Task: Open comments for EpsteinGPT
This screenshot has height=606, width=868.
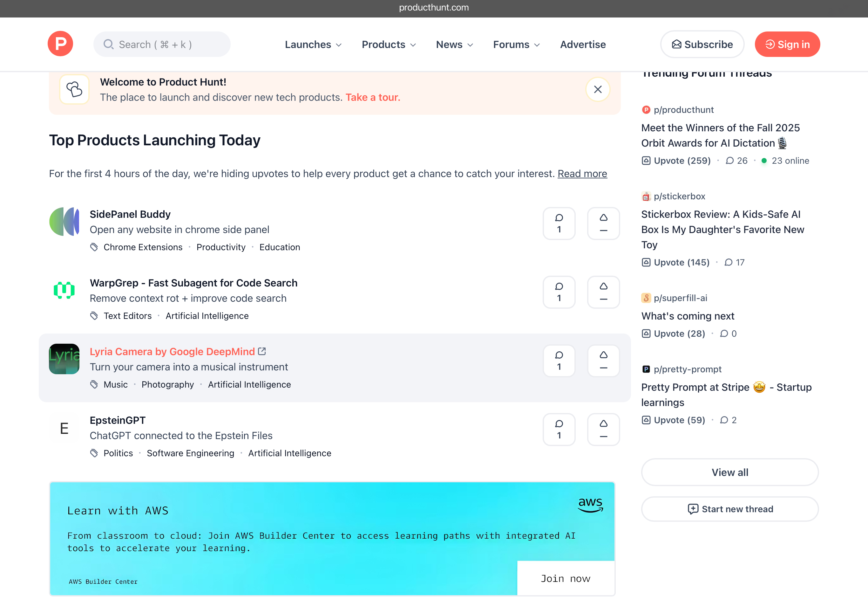Action: coord(559,429)
